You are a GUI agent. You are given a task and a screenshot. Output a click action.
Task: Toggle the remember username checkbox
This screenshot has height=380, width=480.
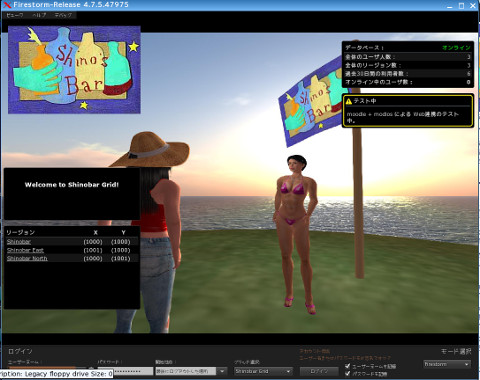click(x=348, y=366)
